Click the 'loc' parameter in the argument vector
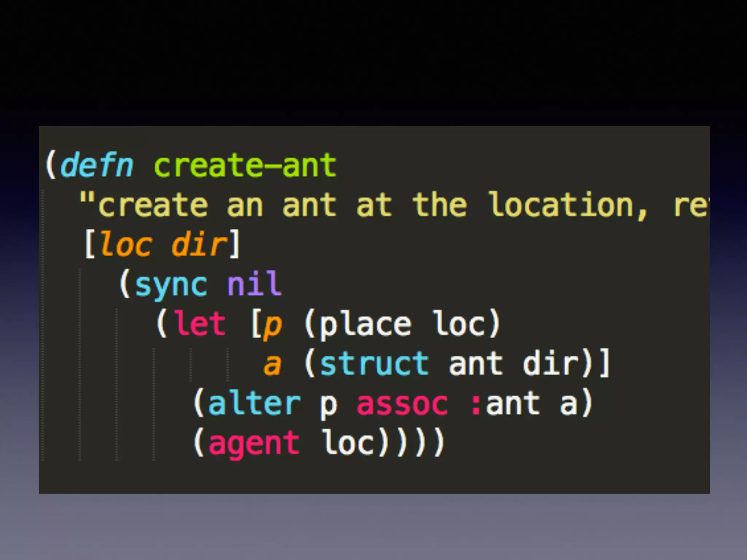The image size is (747, 560). (126, 244)
